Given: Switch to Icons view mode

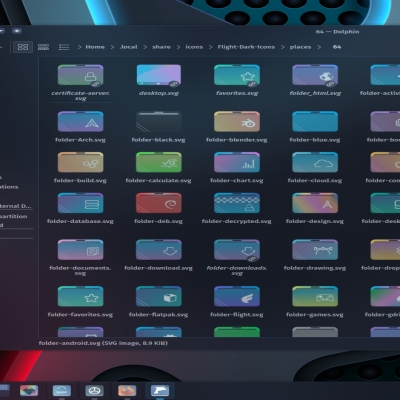Looking at the screenshot, I should pos(23,47).
